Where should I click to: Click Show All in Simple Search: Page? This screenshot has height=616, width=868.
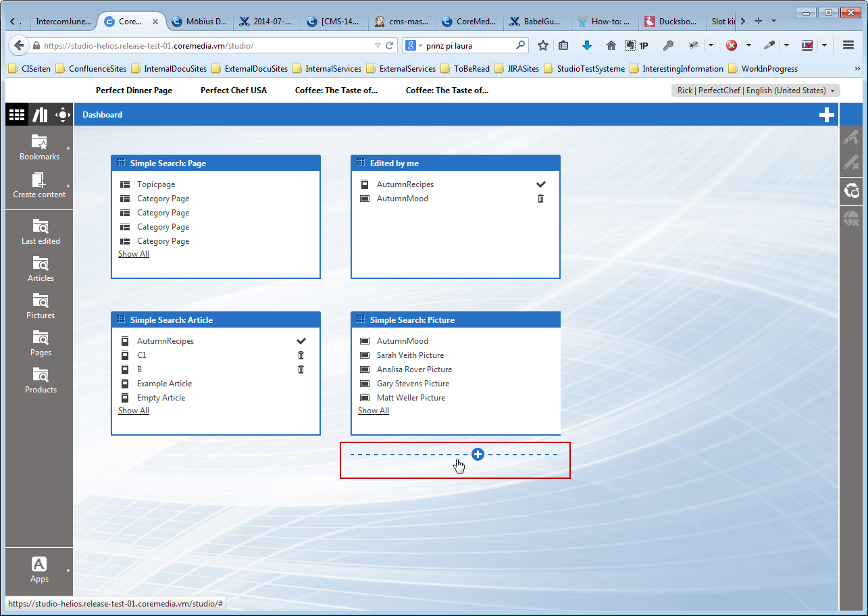coord(134,254)
